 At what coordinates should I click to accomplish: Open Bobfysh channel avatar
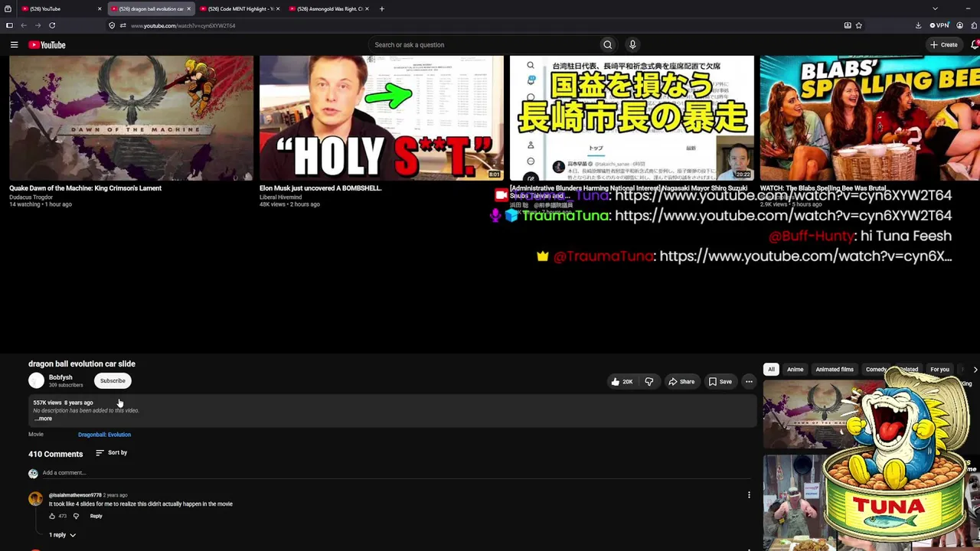coord(36,380)
